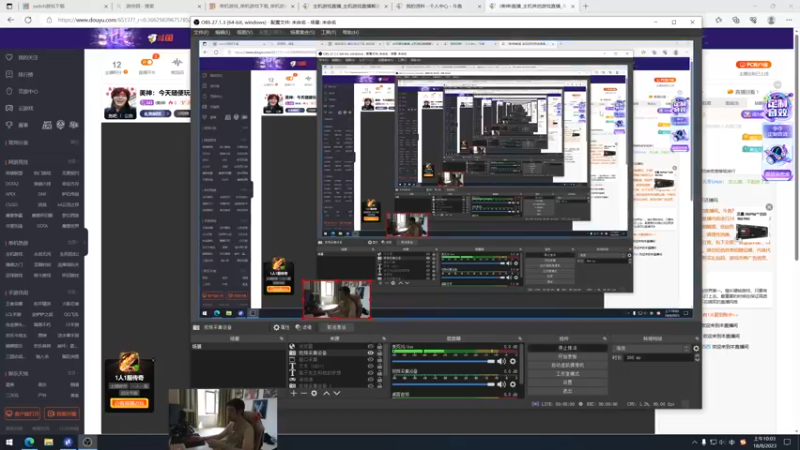Click the 场景 dock header float icon
Image resolution: width=800 pixels, height=450 pixels.
281,339
